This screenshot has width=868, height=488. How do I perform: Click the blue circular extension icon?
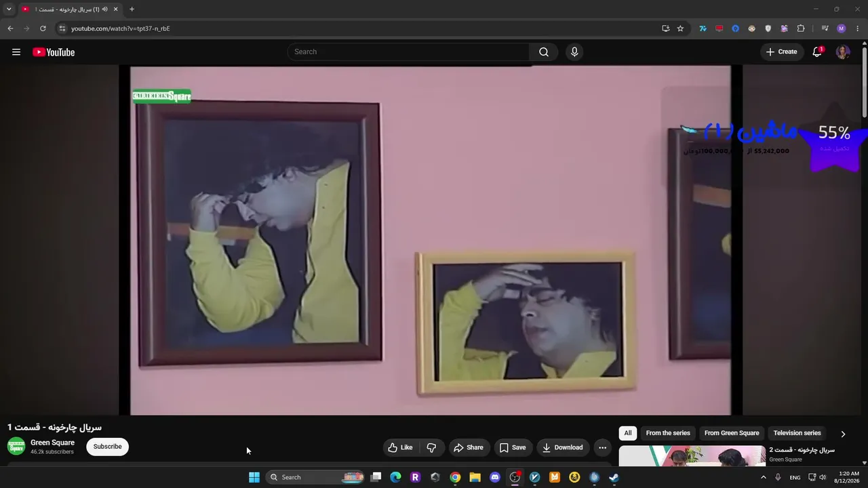tap(735, 28)
